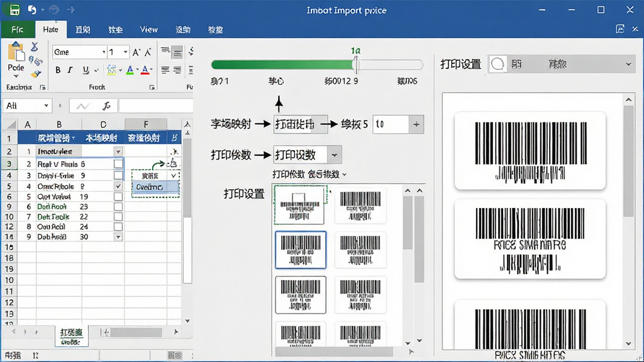Screen dimensions: 644x362
Task: Click the plus button beside the 10 field
Action: (x=416, y=124)
